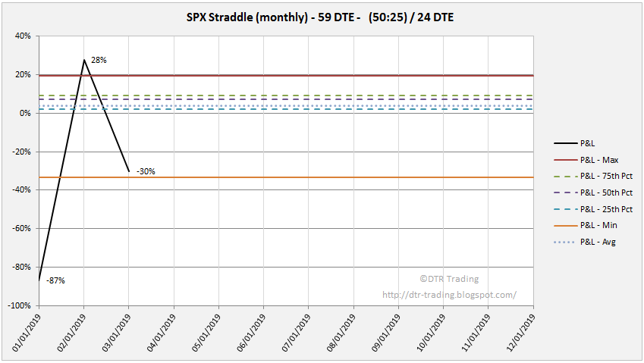Click the 07/01/2019 x-axis date label
644x363 pixels.
pos(296,333)
